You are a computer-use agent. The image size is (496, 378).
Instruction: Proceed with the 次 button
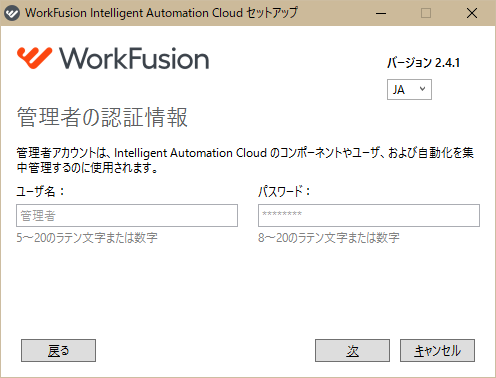pos(352,351)
